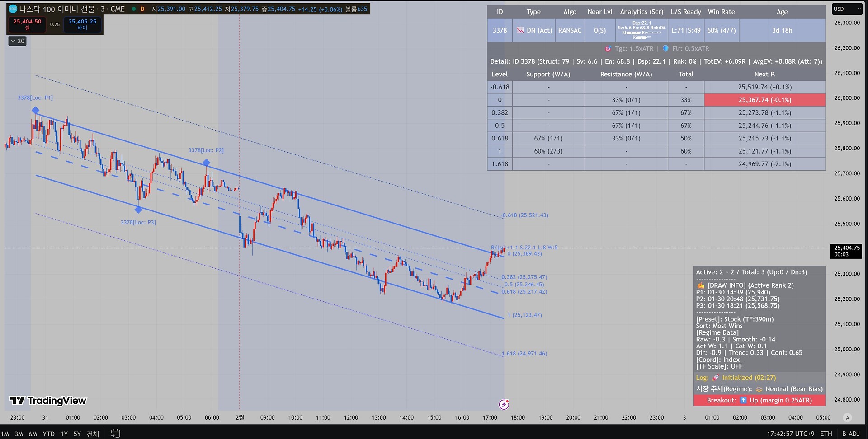Switch range to 전체 (all)
This screenshot has height=439, width=868.
click(x=93, y=434)
